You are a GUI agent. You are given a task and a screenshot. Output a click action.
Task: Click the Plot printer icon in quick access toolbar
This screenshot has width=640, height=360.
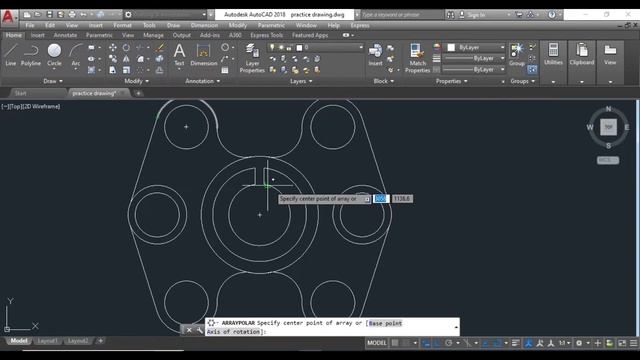[72, 15]
